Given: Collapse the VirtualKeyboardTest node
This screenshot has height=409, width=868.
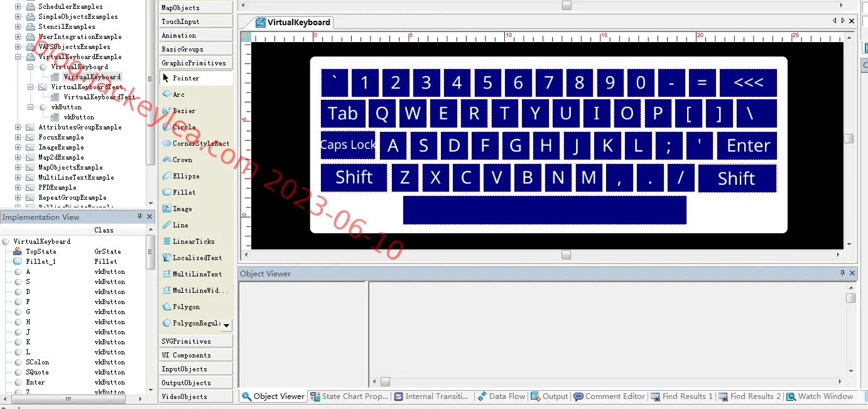Looking at the screenshot, I should (x=31, y=87).
